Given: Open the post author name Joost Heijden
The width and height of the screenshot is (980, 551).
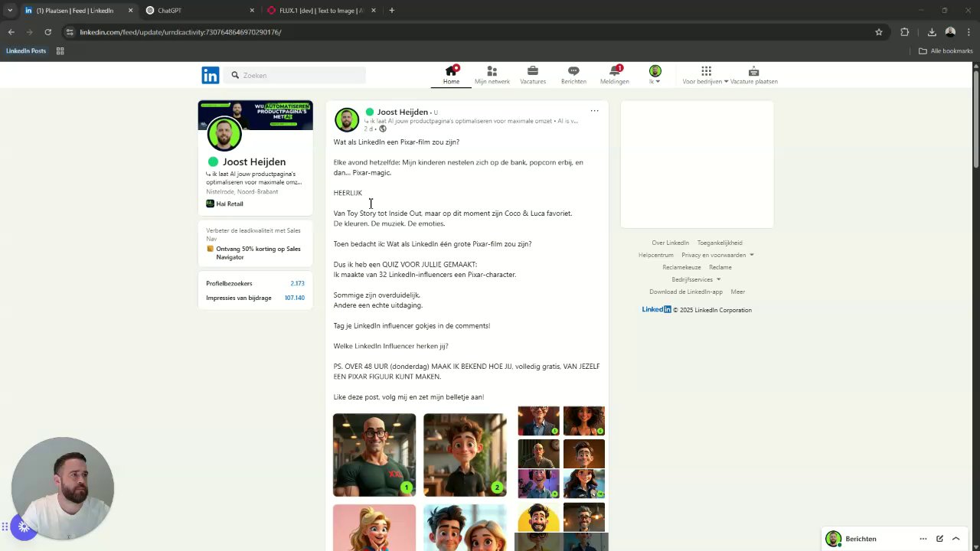Looking at the screenshot, I should 402,112.
